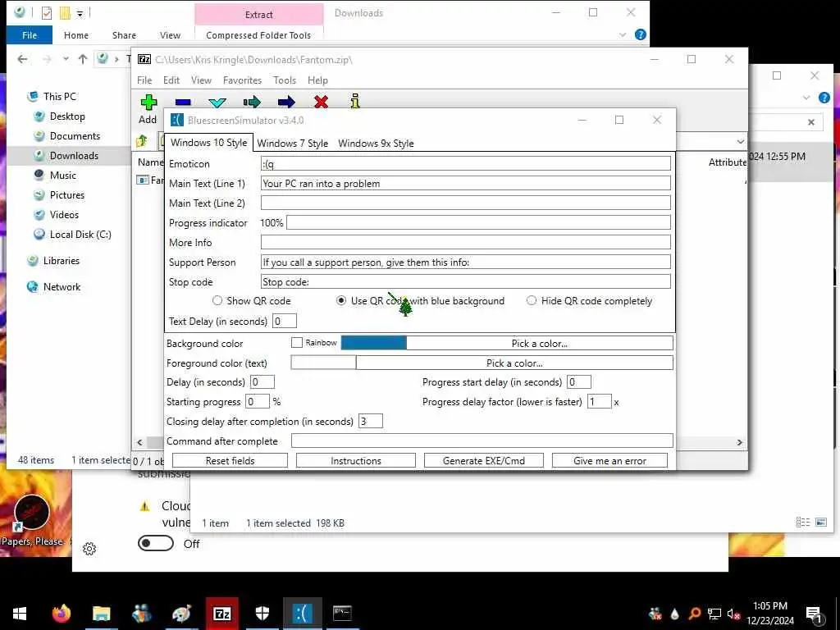The height and width of the screenshot is (630, 840).
Task: Click the 7-Zip Info icon
Action: tap(354, 101)
